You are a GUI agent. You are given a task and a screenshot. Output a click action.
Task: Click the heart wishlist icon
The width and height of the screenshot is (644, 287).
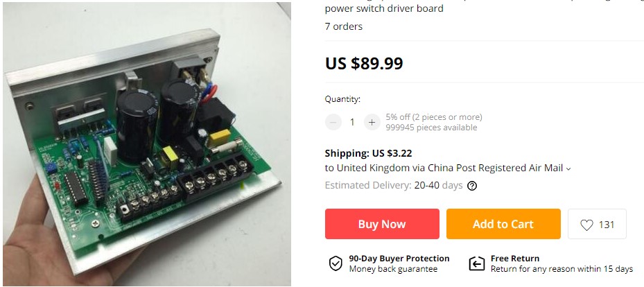pyautogui.click(x=586, y=225)
